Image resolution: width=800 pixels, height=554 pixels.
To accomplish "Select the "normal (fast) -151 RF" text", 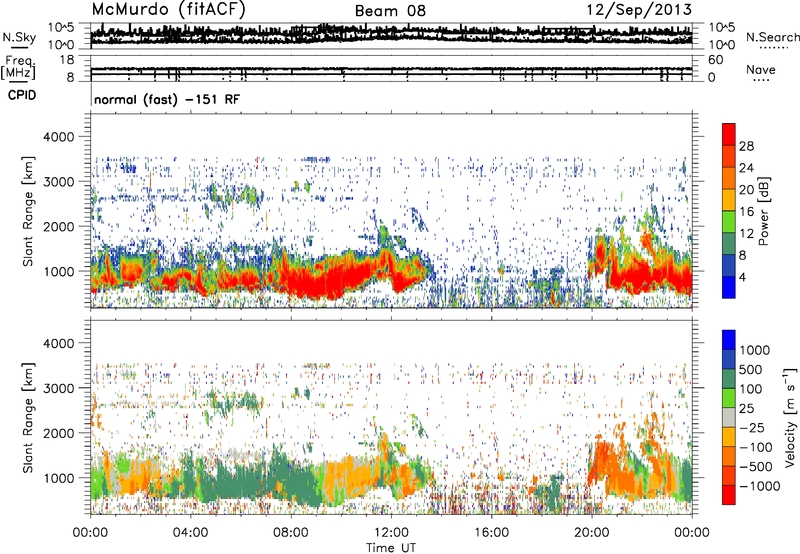I will (166, 99).
